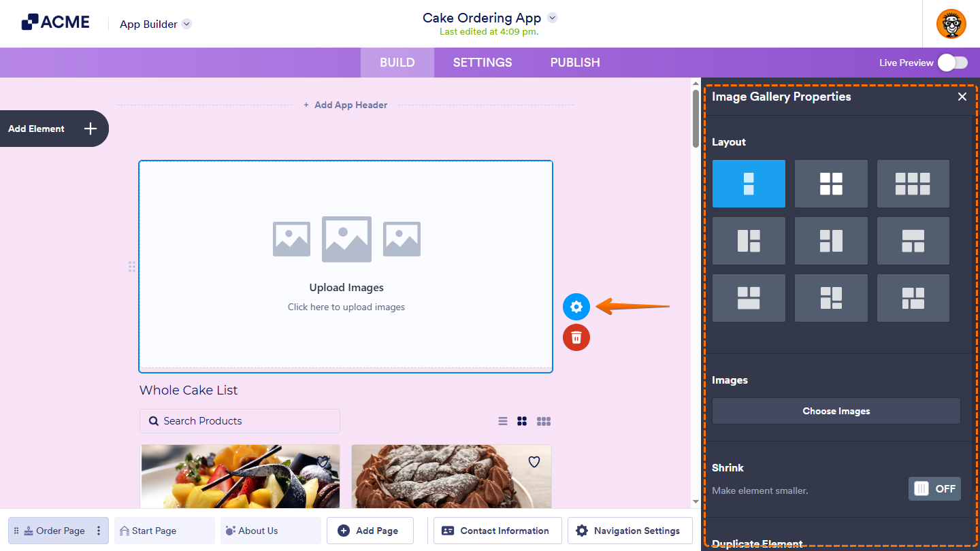Open Add Element with the plus icon
980x551 pixels.
(89, 129)
